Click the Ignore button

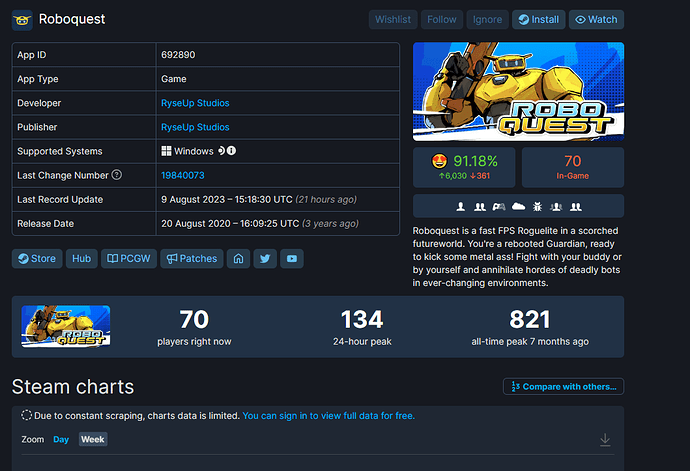click(488, 20)
